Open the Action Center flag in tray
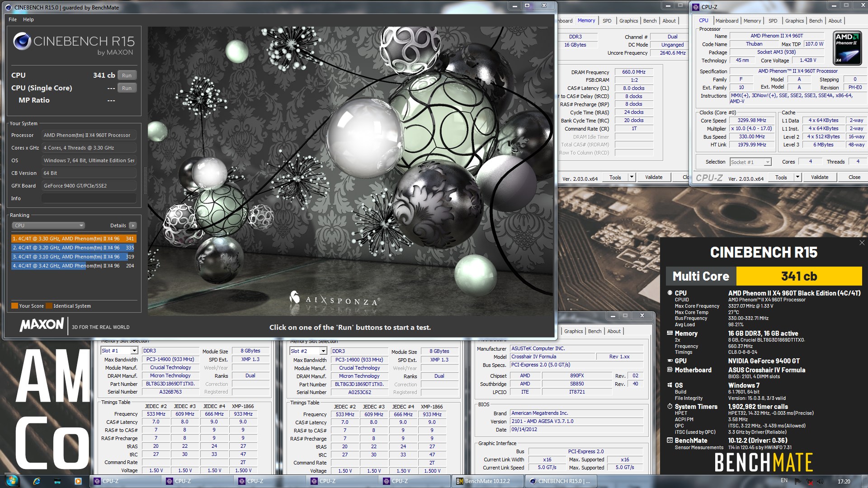 pos(797,481)
